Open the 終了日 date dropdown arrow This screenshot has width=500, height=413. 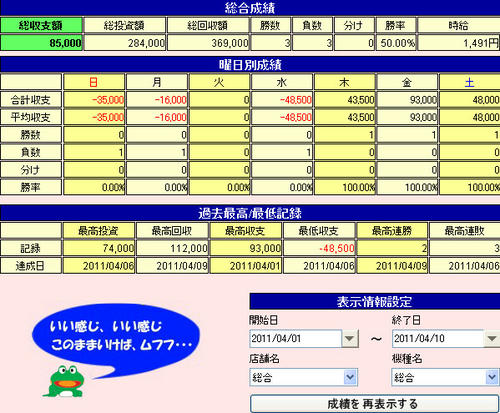(x=492, y=339)
